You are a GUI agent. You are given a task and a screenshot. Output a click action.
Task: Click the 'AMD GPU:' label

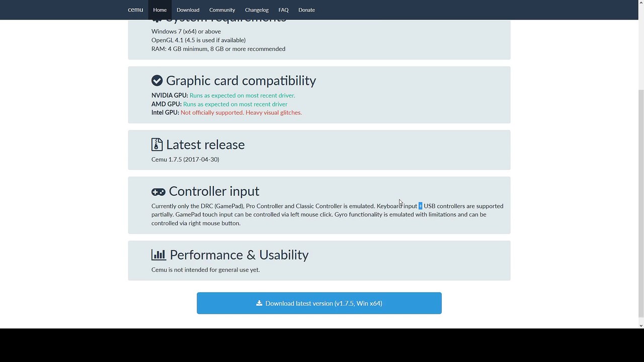click(167, 104)
